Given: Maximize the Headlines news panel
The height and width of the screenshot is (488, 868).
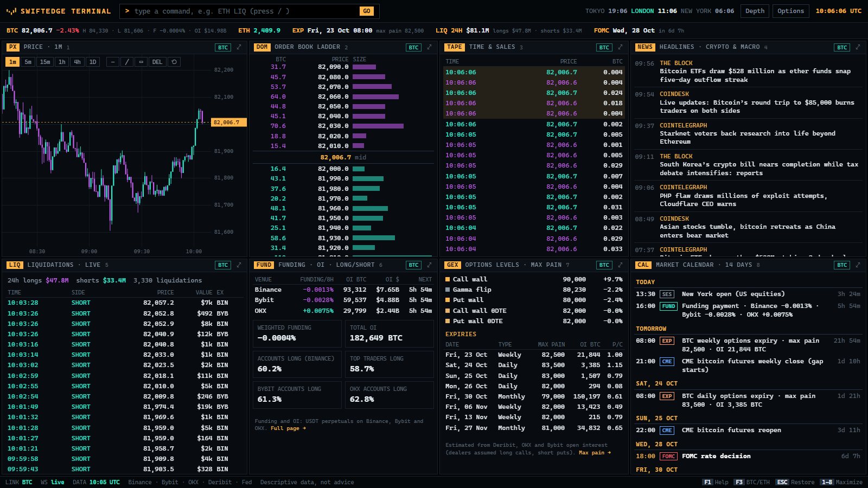Looking at the screenshot, I should (858, 47).
